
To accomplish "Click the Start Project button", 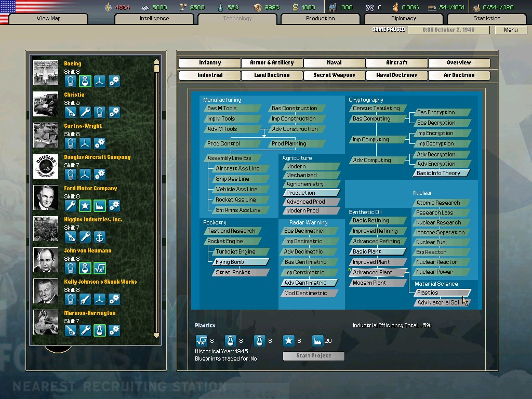I will [x=313, y=355].
